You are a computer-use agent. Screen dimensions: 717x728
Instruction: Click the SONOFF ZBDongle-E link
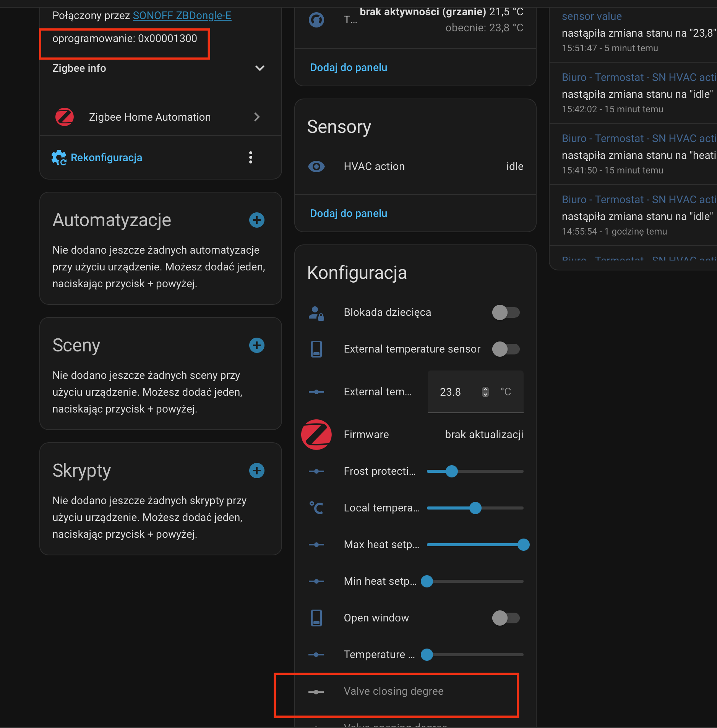tap(182, 16)
